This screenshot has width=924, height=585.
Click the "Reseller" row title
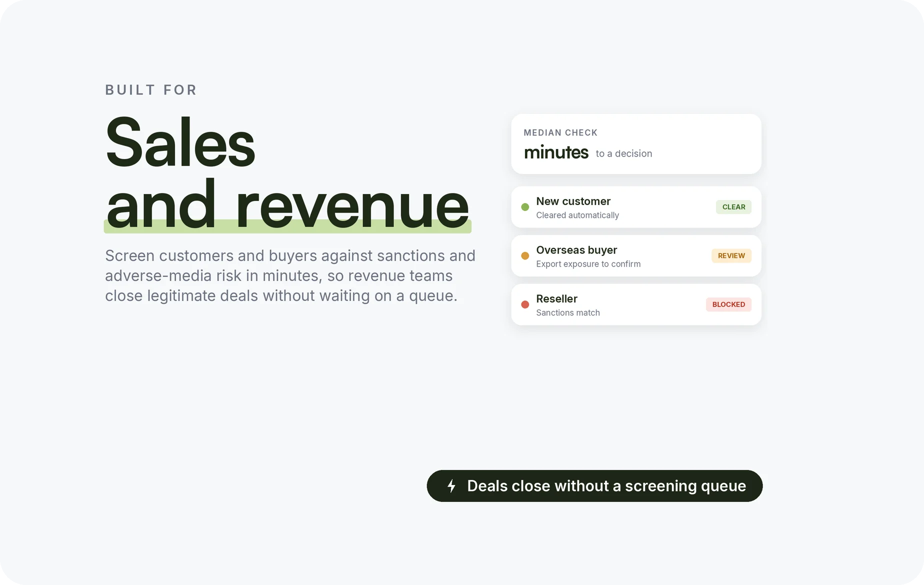556,298
